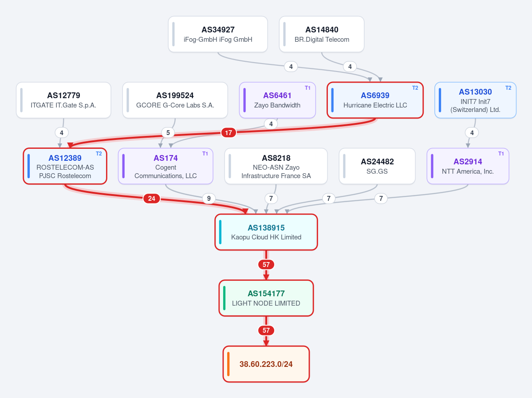Viewport: 532px width, 398px height.
Task: Click the AS12389 Rostelecom node
Action: 65,166
